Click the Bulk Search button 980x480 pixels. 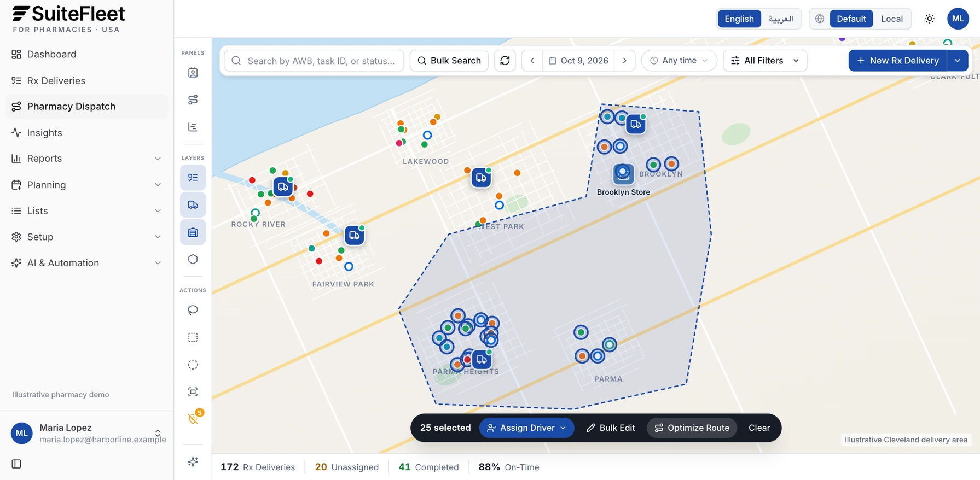449,61
